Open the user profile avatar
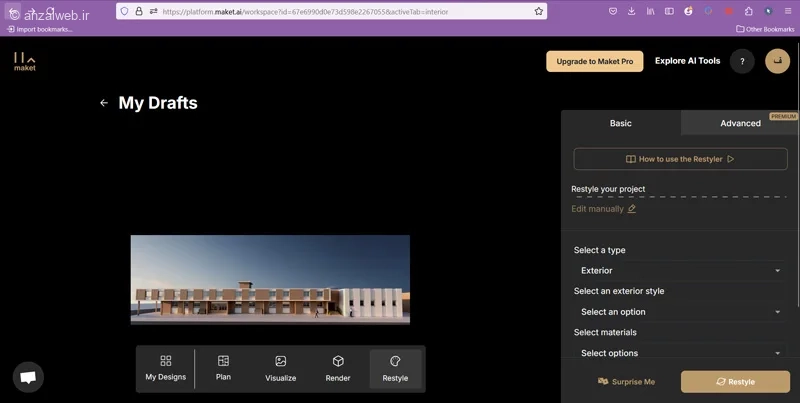This screenshot has height=403, width=800. [x=778, y=61]
